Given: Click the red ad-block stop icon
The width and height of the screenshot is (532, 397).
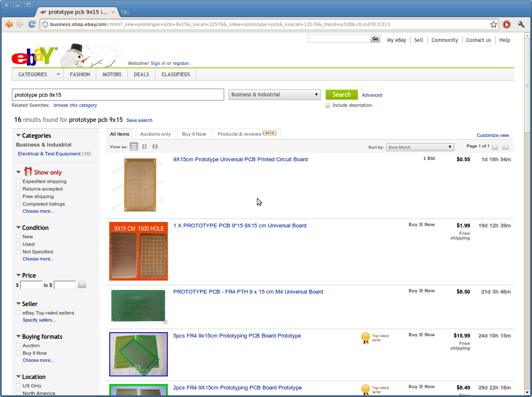Looking at the screenshot, I should pos(507,24).
